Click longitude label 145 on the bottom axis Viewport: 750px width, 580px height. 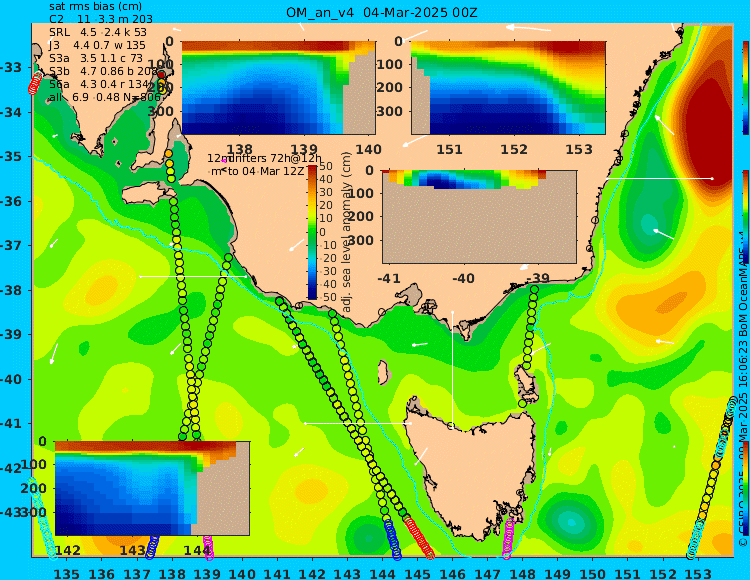[418, 573]
